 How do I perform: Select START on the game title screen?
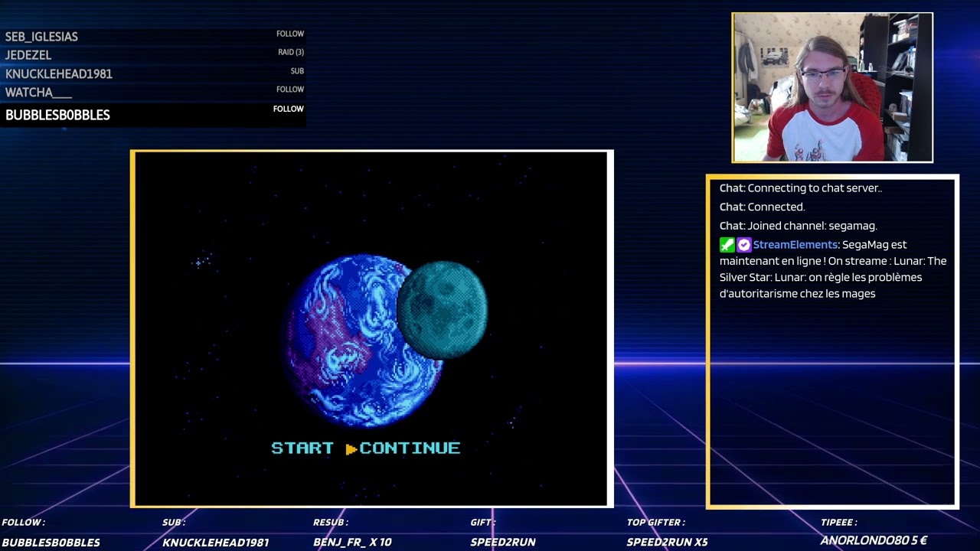coord(302,448)
